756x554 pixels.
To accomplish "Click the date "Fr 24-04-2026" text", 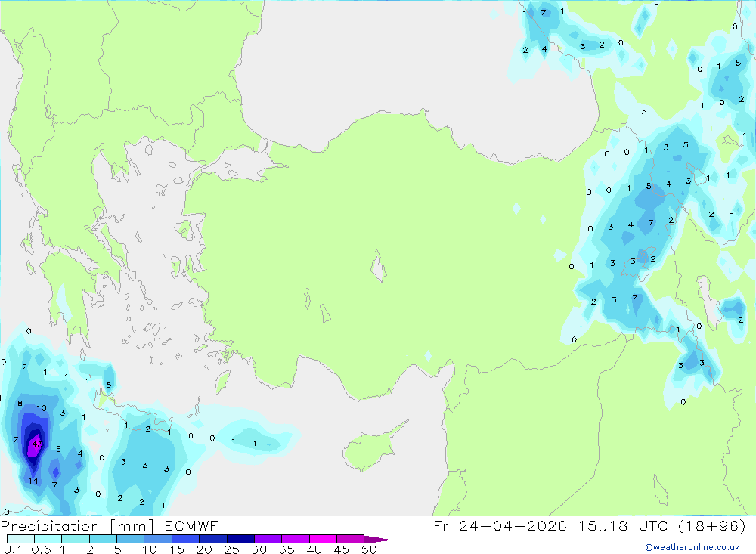I will [x=500, y=525].
